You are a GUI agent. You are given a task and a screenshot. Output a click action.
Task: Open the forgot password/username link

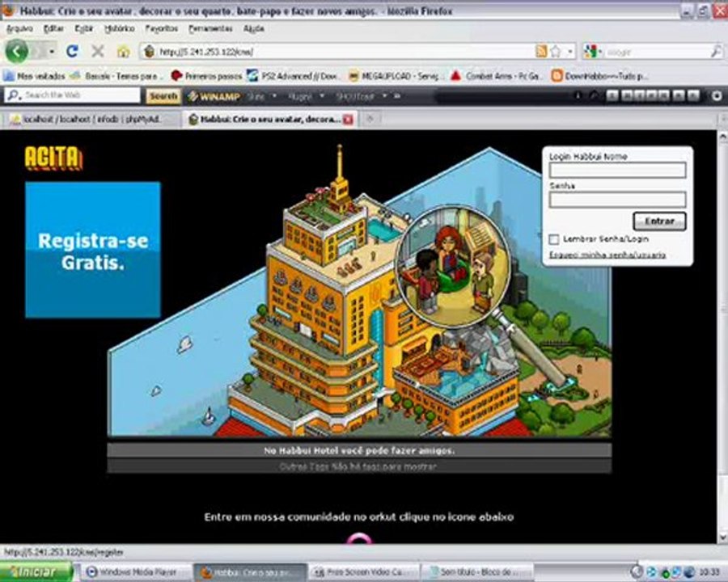tap(607, 255)
